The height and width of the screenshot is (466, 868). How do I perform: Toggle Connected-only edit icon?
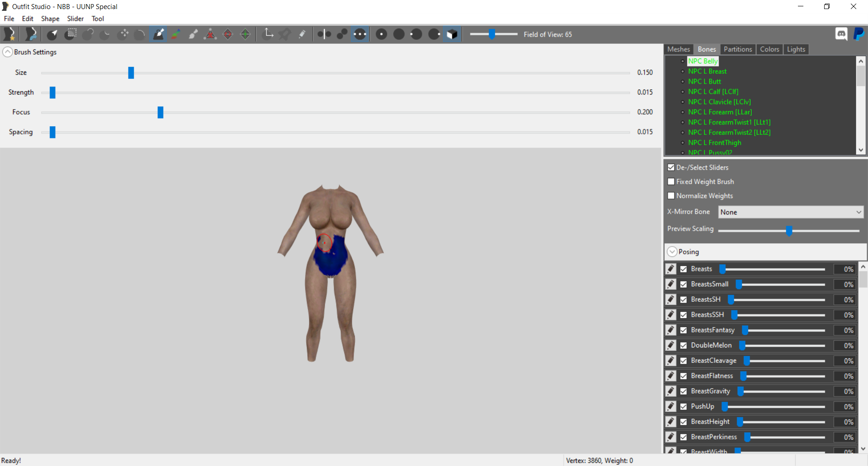click(342, 34)
